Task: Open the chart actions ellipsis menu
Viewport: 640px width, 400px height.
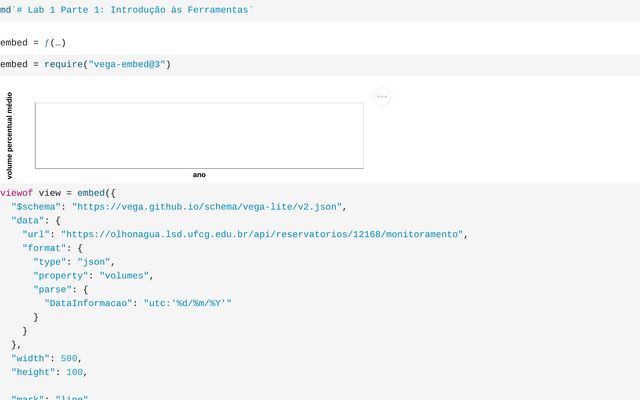Action: [x=382, y=97]
